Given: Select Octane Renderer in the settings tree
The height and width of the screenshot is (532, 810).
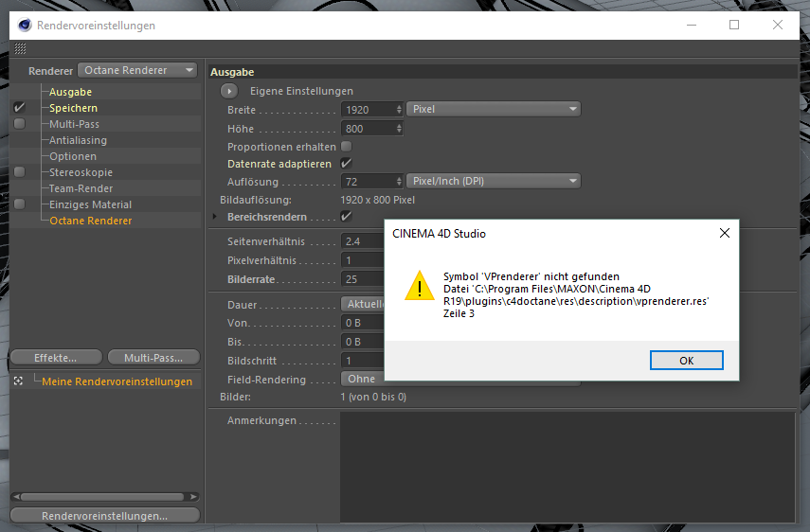Looking at the screenshot, I should click(x=90, y=221).
